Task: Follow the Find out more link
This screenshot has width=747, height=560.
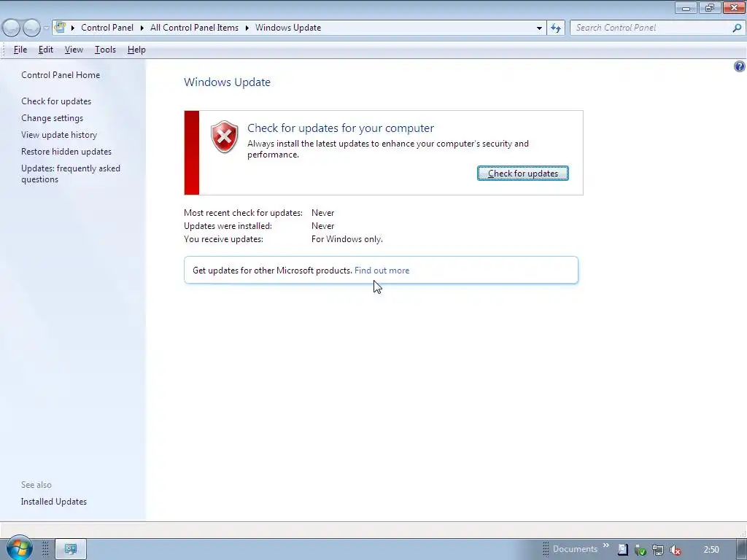Action: tap(382, 271)
